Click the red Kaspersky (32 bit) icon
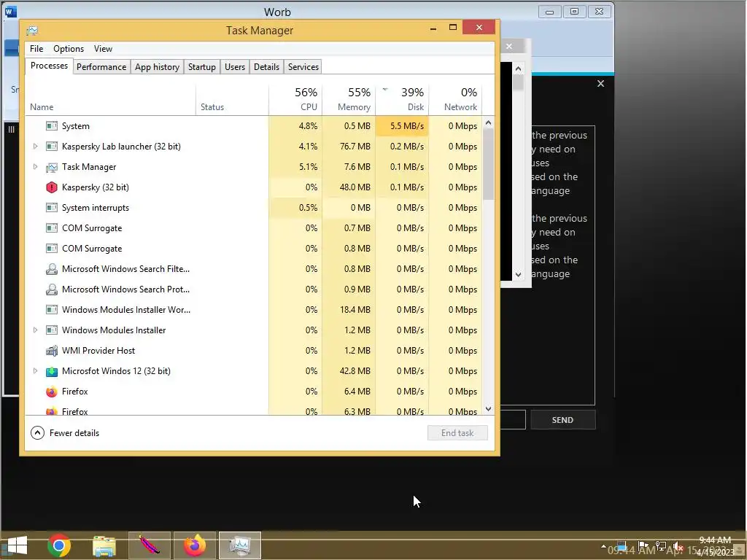Image resolution: width=747 pixels, height=560 pixels. [x=52, y=187]
